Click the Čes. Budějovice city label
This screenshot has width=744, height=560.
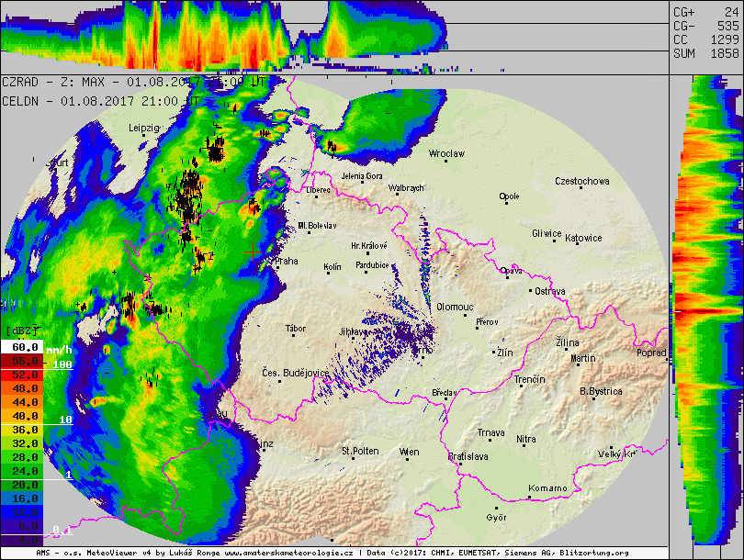[296, 373]
